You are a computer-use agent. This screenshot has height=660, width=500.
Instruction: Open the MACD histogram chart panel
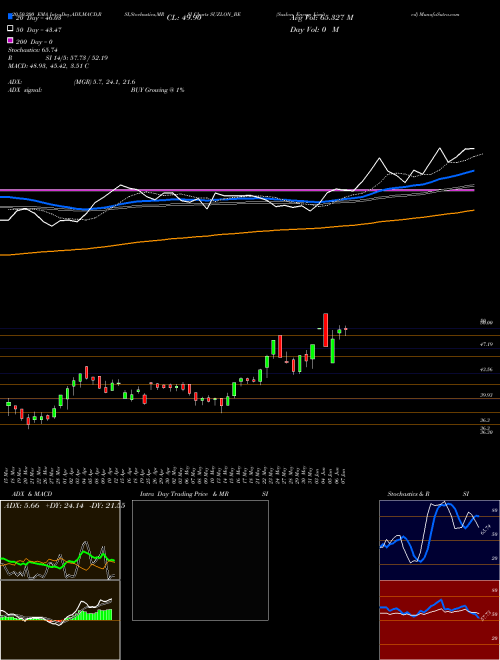click(x=60, y=620)
